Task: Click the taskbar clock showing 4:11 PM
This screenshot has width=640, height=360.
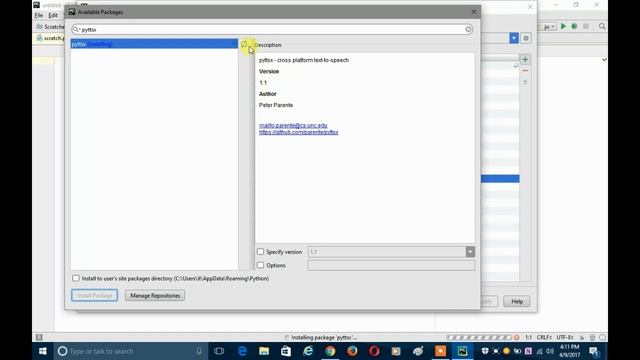Action: [x=569, y=351]
